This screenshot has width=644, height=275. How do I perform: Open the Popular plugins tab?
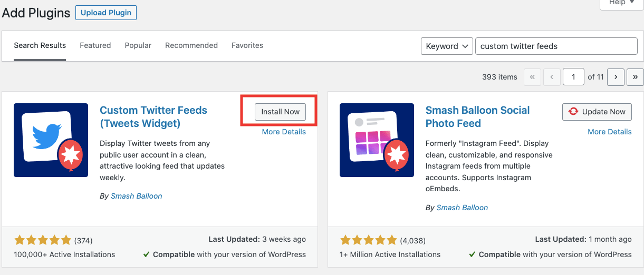138,45
